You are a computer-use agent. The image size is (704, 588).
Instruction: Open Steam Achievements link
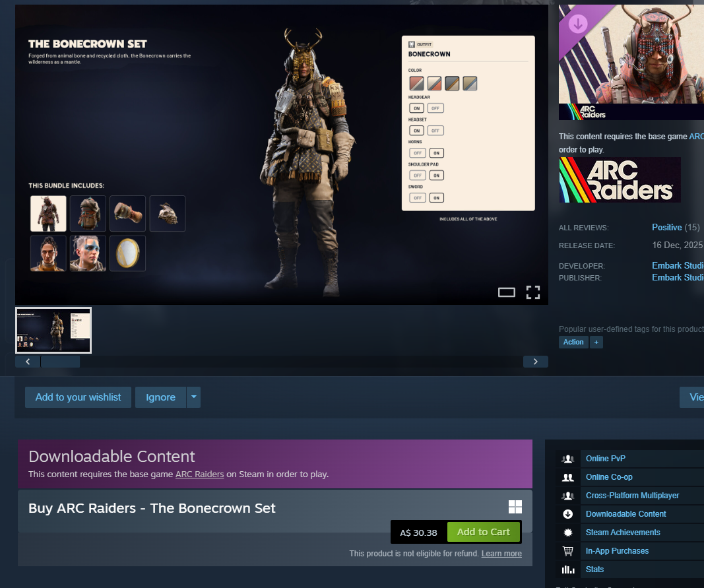[x=623, y=533]
